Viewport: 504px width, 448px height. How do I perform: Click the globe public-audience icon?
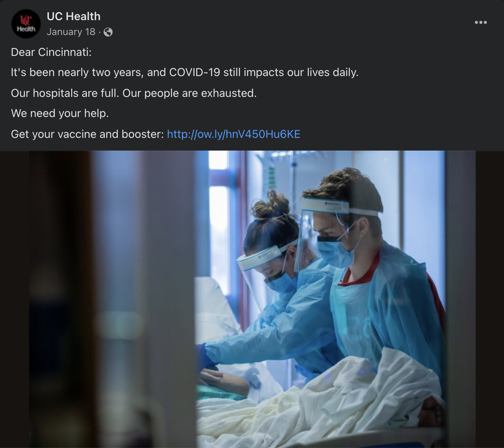point(108,32)
